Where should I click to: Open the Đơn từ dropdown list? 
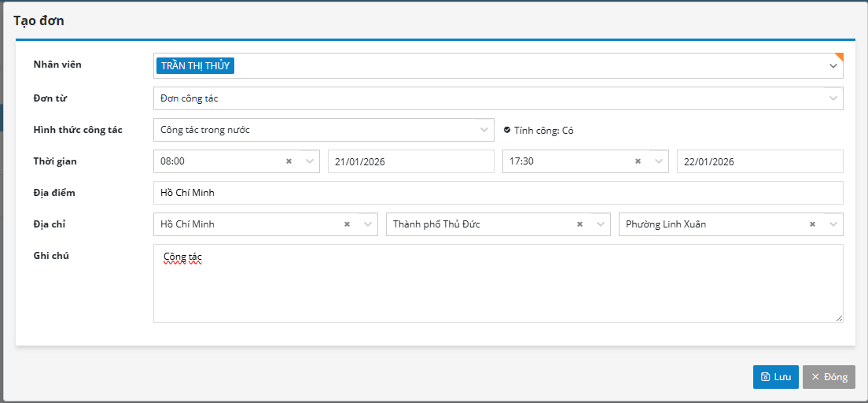tap(833, 98)
